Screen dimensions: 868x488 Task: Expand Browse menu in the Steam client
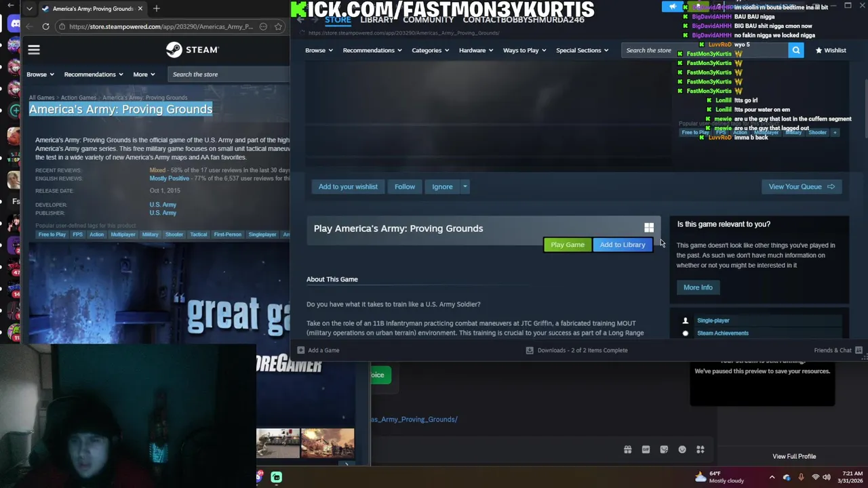(319, 50)
